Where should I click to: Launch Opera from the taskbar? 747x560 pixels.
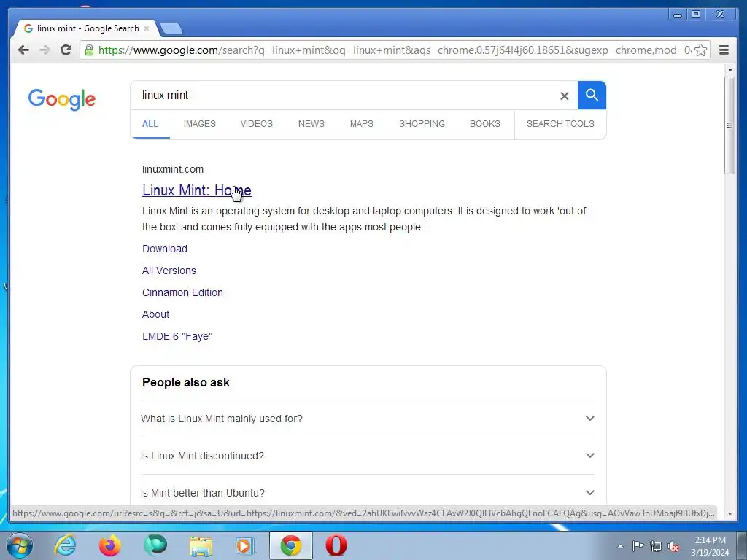pyautogui.click(x=336, y=545)
